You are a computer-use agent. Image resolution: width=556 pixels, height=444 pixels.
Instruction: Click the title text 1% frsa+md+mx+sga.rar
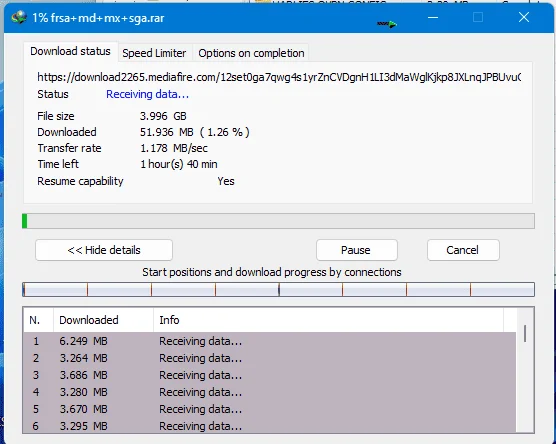click(98, 18)
